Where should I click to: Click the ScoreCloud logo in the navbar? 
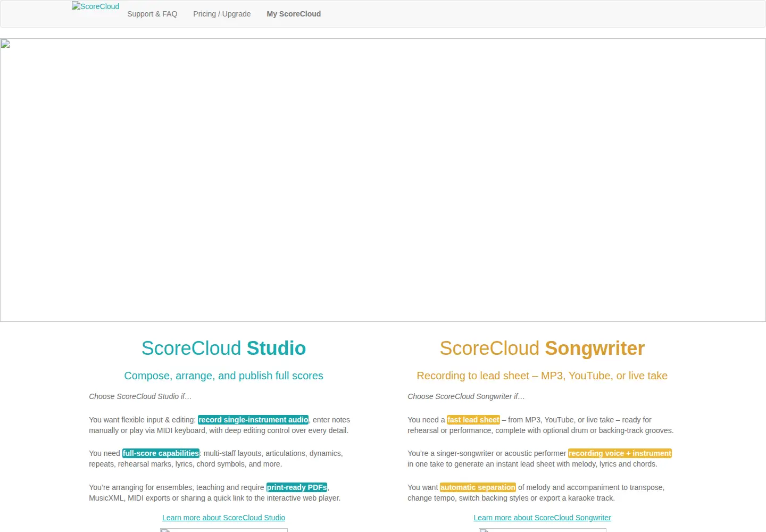[x=96, y=6]
